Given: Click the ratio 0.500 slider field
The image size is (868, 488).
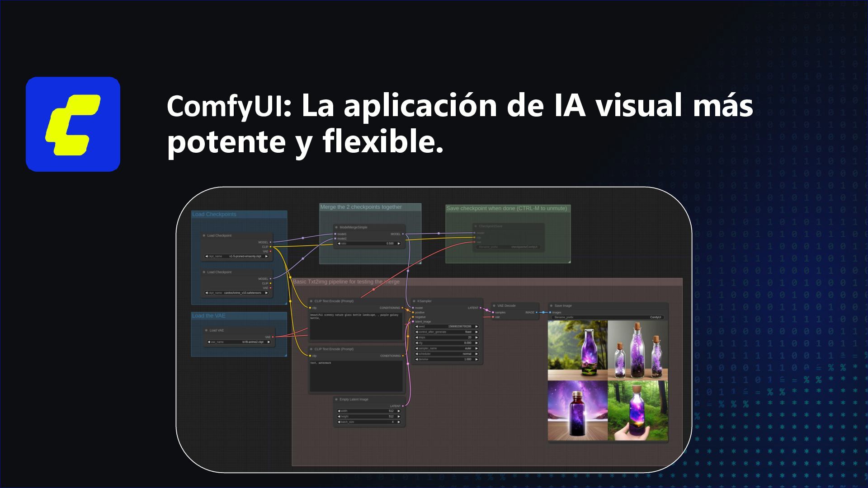Looking at the screenshot, I should coord(369,244).
